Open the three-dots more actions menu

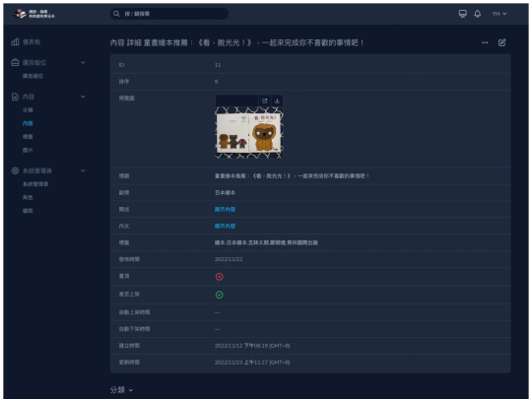(x=485, y=42)
